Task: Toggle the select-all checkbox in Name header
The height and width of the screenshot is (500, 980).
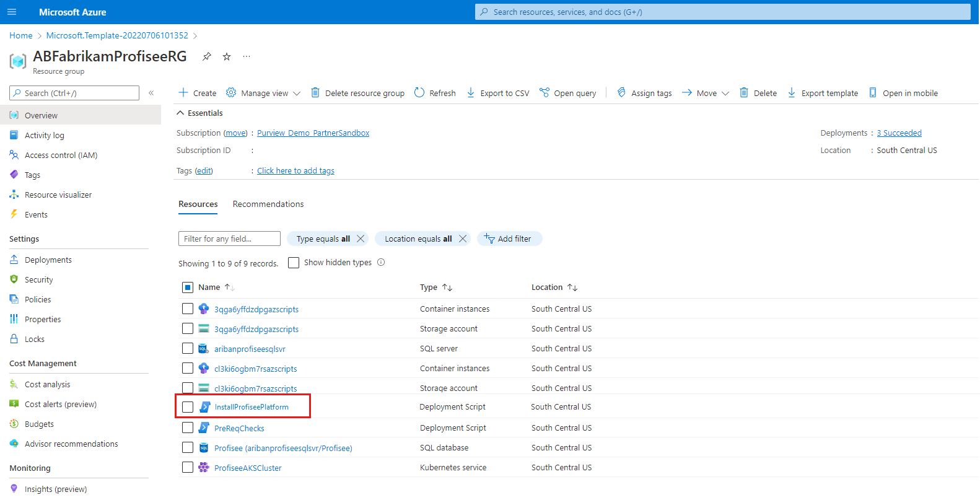Action: 188,287
